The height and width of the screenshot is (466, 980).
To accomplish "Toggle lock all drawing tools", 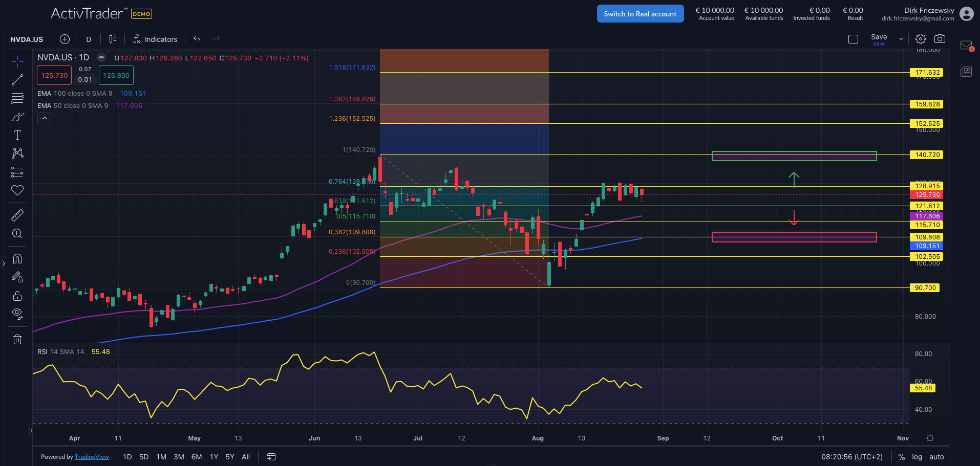I will coord(17,296).
